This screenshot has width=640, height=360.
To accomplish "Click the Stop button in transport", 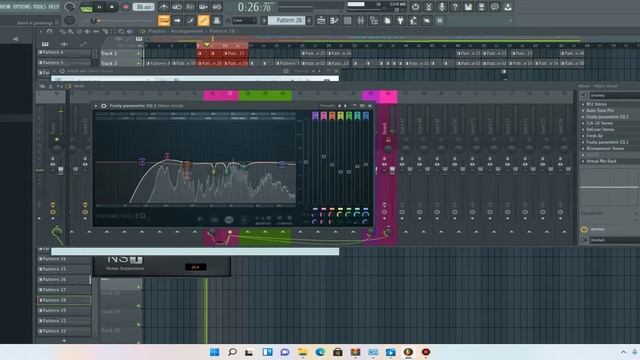I will pyautogui.click(x=112, y=7).
